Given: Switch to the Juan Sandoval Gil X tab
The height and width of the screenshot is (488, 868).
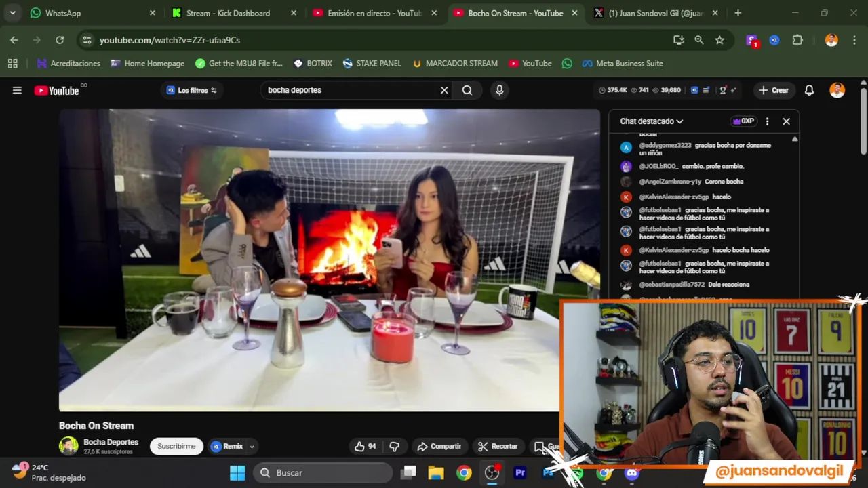Looking at the screenshot, I should coord(654,13).
